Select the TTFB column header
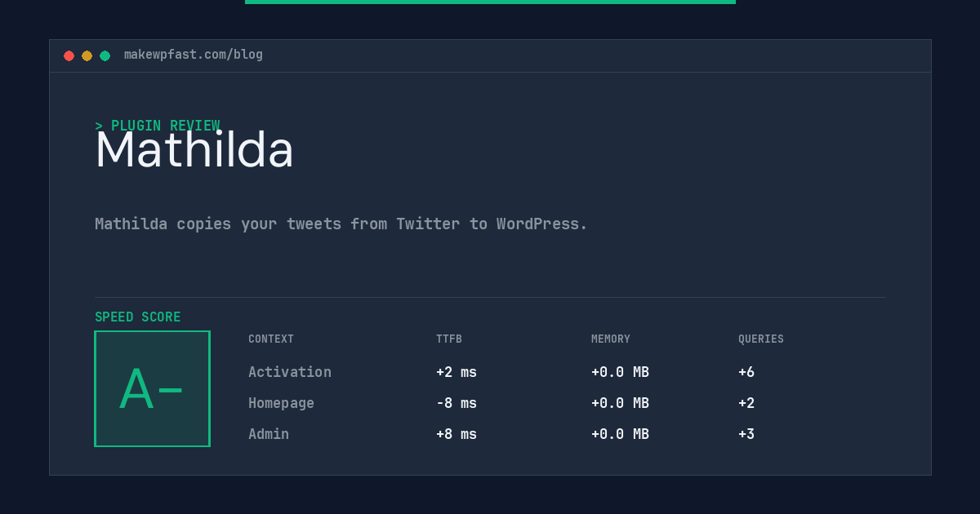 [x=449, y=339]
